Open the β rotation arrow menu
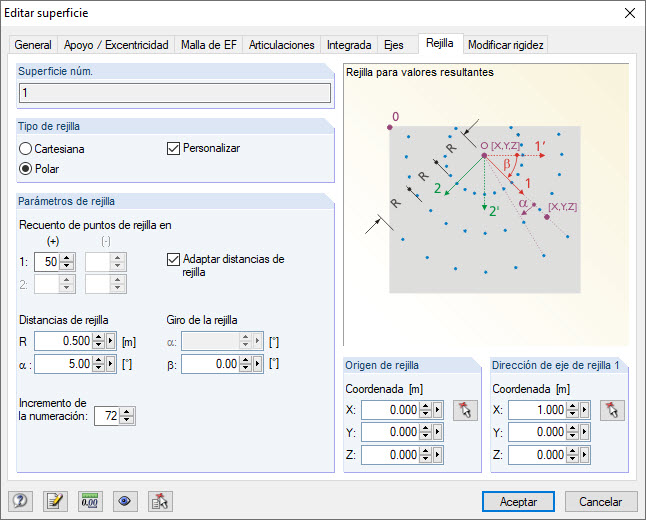Image resolution: width=646 pixels, height=520 pixels. pyautogui.click(x=257, y=364)
